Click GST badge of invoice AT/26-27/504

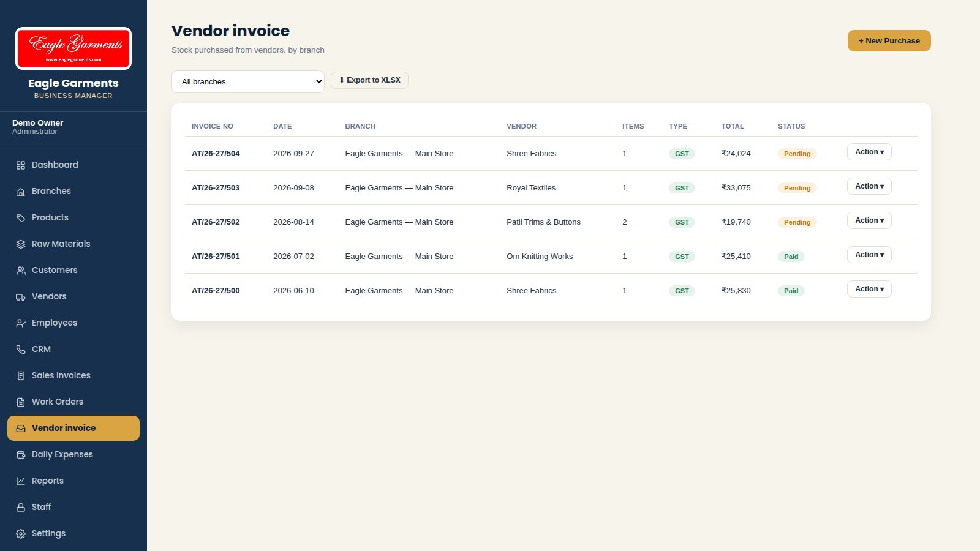point(682,154)
